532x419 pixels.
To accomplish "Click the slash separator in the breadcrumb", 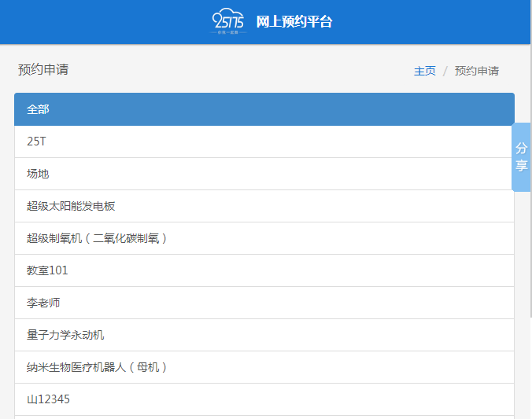I will [445, 71].
